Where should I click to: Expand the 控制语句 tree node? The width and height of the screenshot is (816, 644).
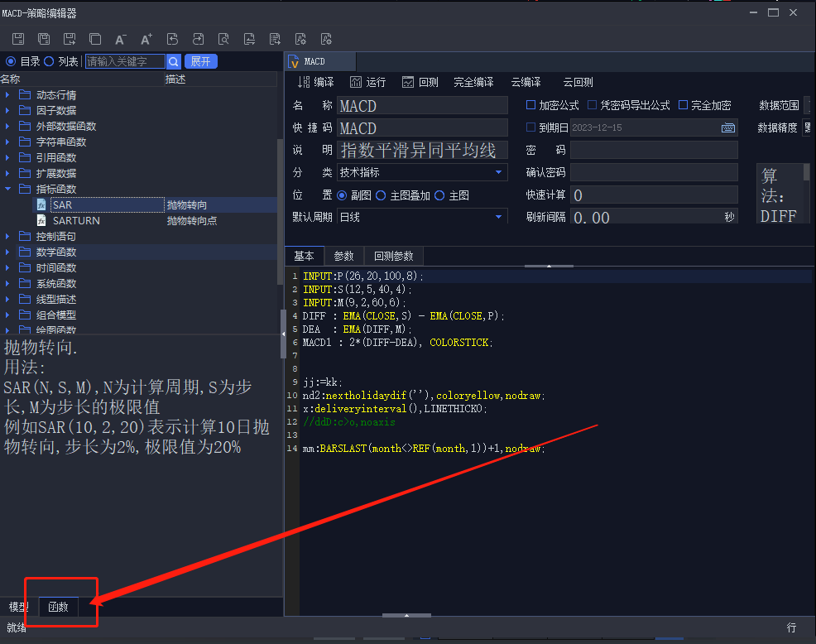coord(7,237)
